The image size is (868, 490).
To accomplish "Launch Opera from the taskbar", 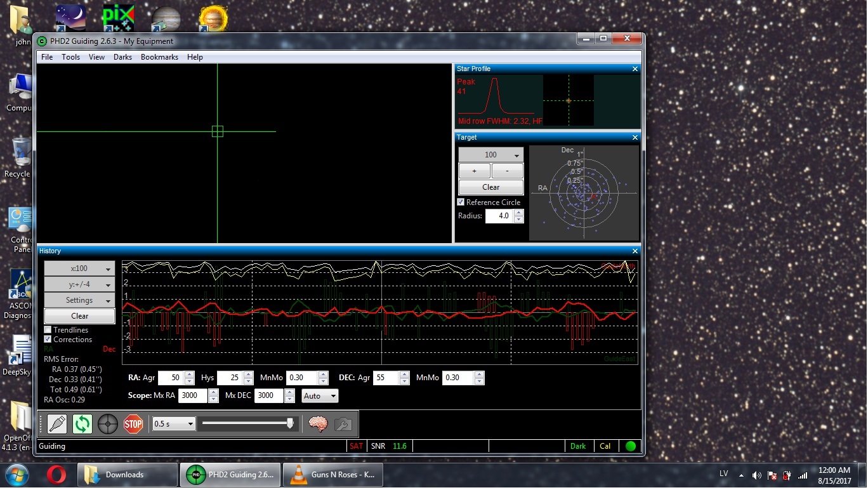I will pyautogui.click(x=56, y=475).
